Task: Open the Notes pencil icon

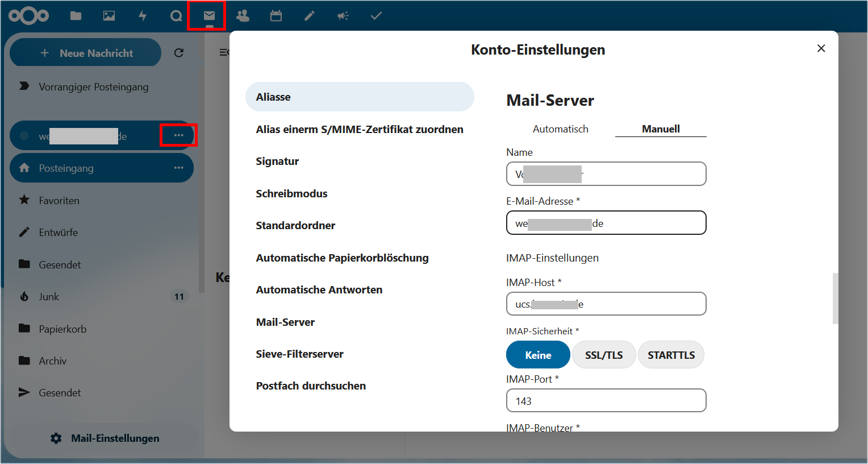Action: pos(310,16)
